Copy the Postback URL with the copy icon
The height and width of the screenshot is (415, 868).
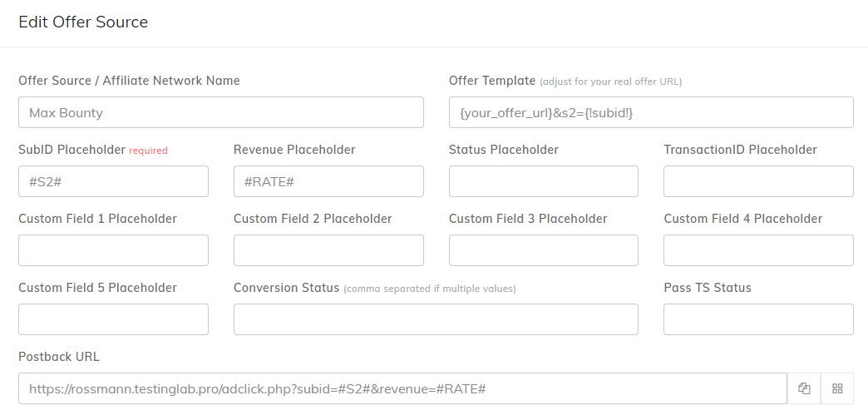(804, 388)
